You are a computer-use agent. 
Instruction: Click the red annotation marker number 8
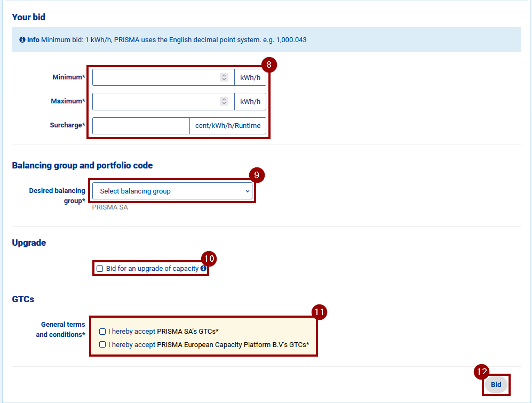269,65
